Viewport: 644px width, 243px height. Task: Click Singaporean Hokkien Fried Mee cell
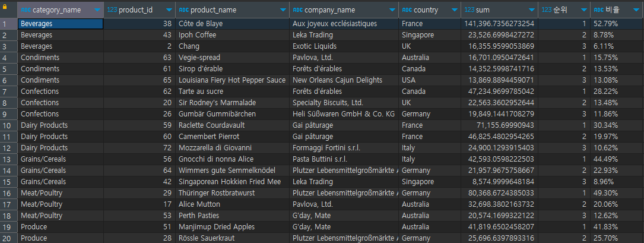click(233, 181)
